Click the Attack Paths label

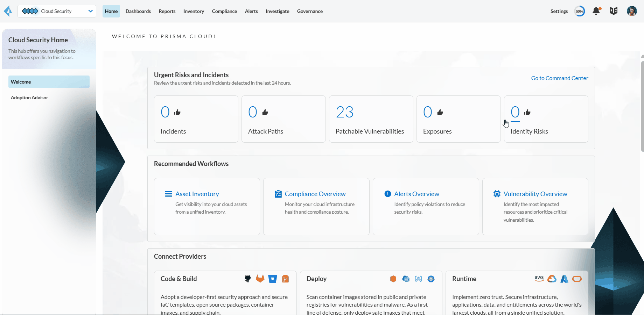click(266, 131)
